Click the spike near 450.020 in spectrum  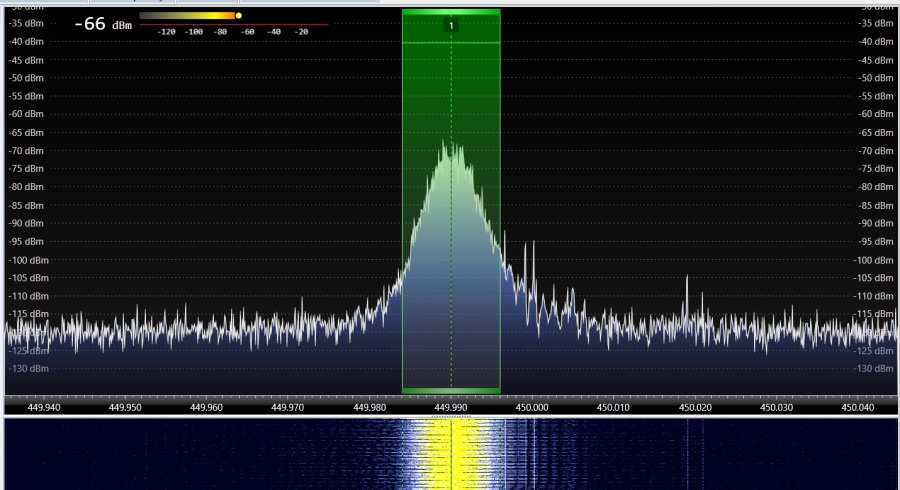(687, 283)
